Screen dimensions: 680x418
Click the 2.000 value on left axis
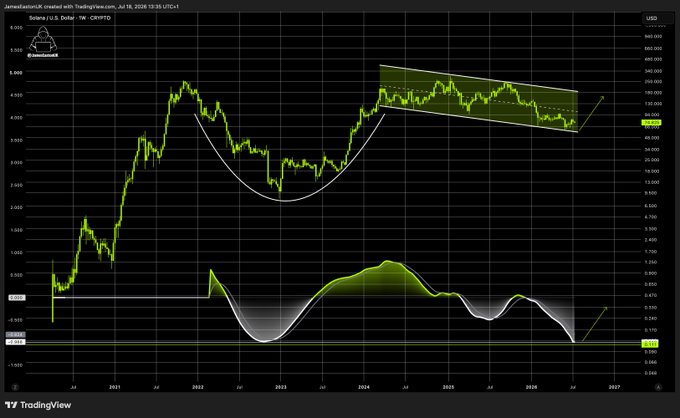[x=16, y=207]
